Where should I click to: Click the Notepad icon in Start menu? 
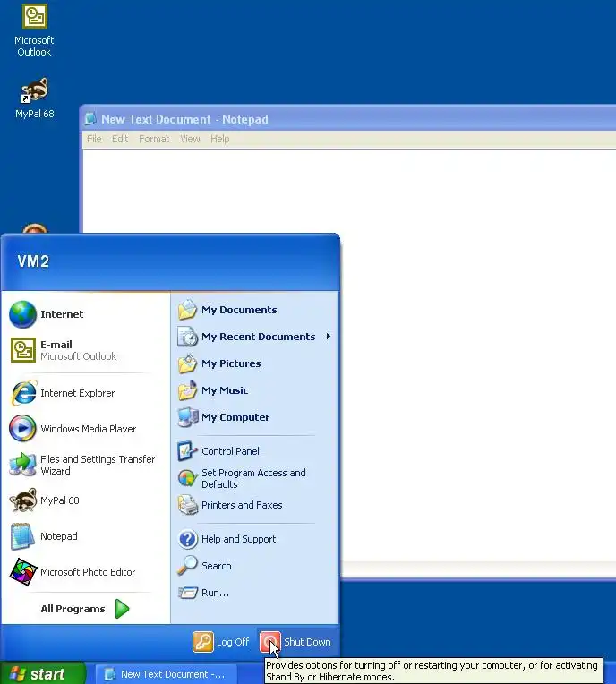coord(22,536)
